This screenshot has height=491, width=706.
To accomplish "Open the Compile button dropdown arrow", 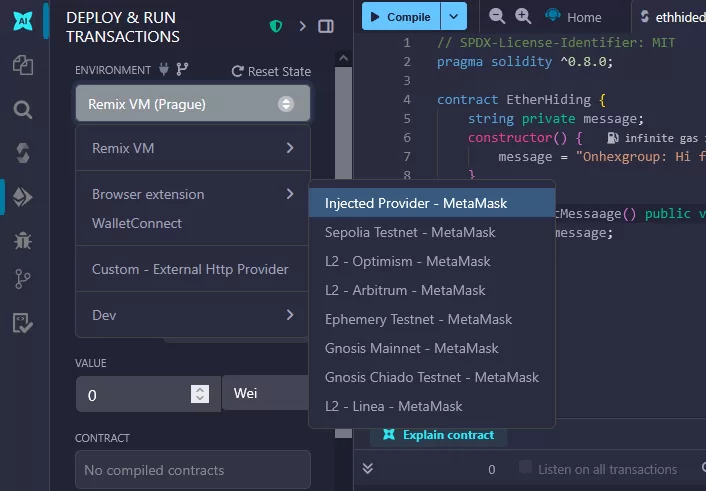I will [455, 16].
